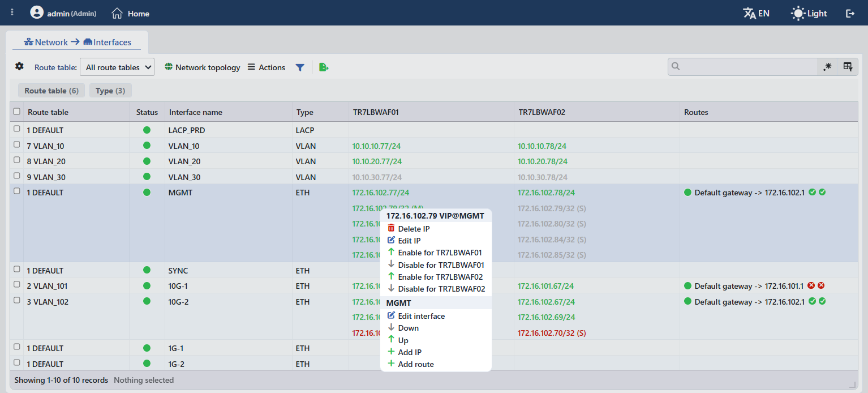Image resolution: width=868 pixels, height=393 pixels.
Task: Select Disable for TR7LBWAF02
Action: tap(436, 289)
